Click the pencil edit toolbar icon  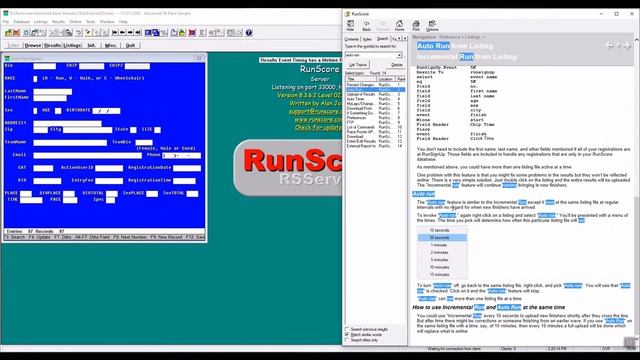point(88,33)
